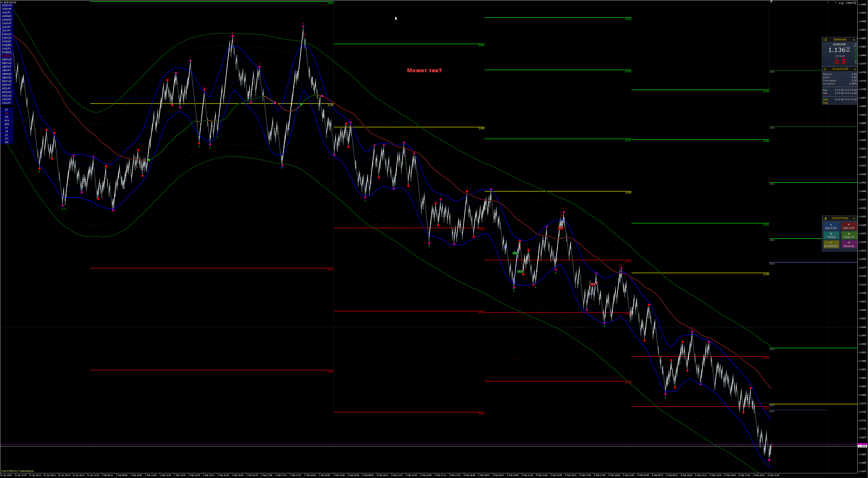Switch chart symbol to NZDCAD
Screen dimensions: 868x478
click(7, 81)
